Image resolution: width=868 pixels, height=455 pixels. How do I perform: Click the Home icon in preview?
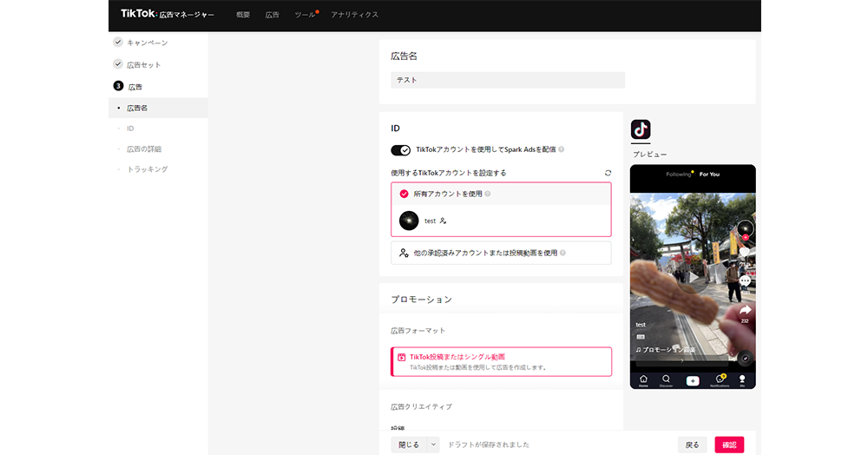(x=643, y=380)
